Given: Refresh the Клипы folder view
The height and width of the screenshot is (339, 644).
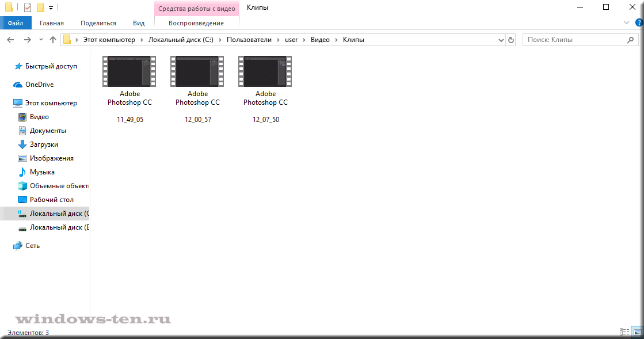Looking at the screenshot, I should coord(511,40).
